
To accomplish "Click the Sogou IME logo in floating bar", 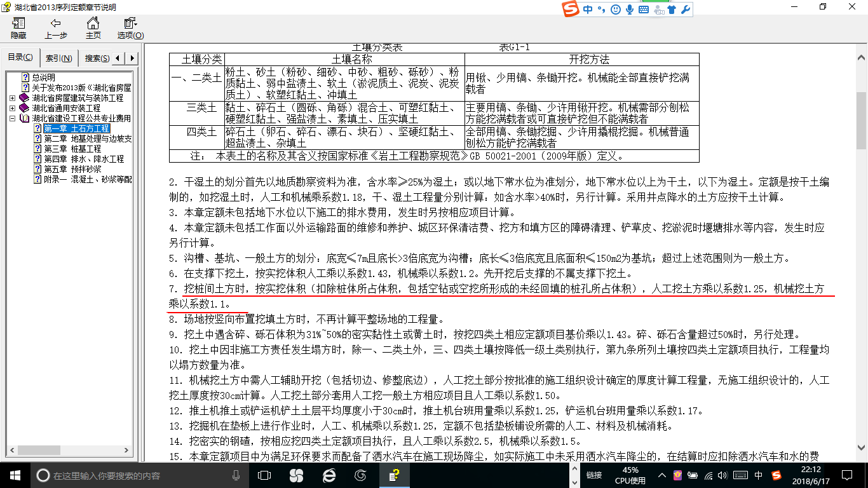I will coord(571,10).
